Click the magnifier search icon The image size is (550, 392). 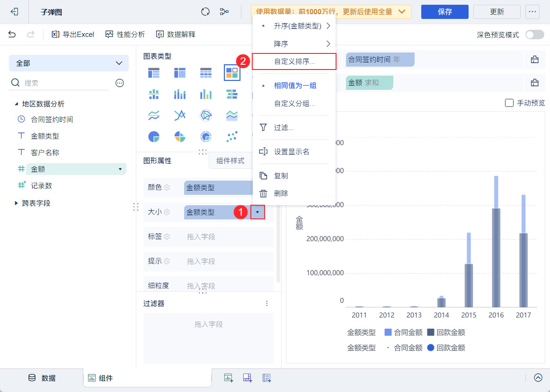(15, 83)
